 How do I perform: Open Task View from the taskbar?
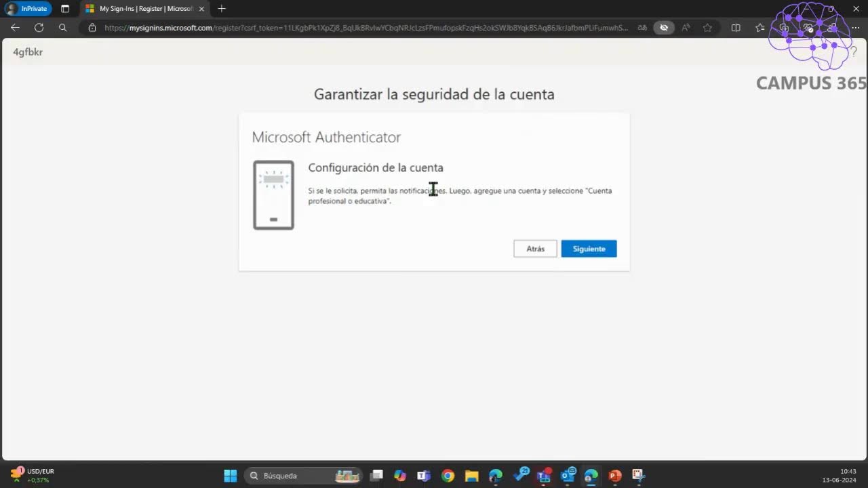click(x=376, y=476)
